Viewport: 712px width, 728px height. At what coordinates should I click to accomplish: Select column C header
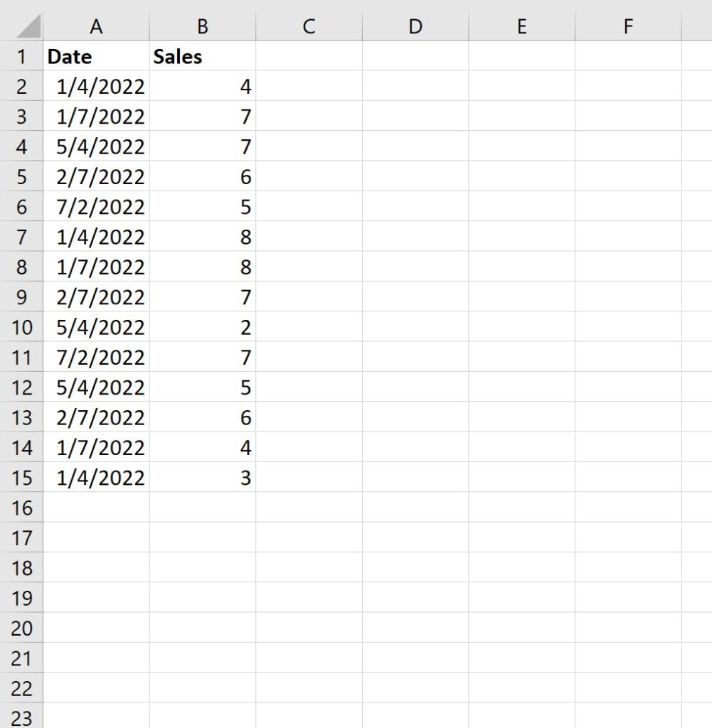coord(309,27)
